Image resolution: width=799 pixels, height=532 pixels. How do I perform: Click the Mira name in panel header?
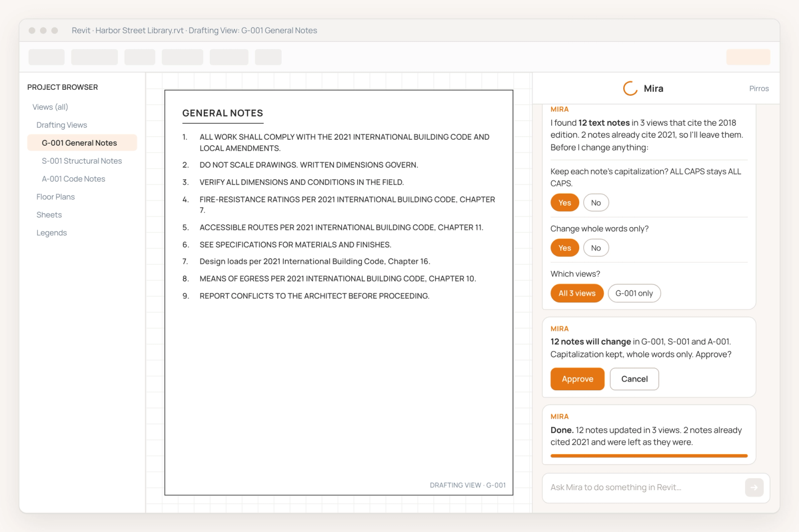coord(653,88)
